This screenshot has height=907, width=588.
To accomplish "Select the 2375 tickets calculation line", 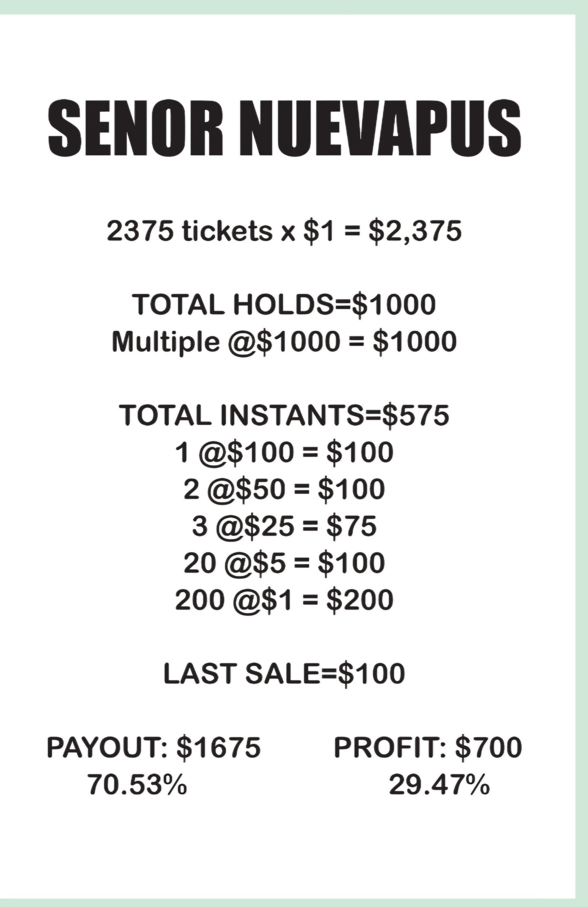I will [x=284, y=232].
